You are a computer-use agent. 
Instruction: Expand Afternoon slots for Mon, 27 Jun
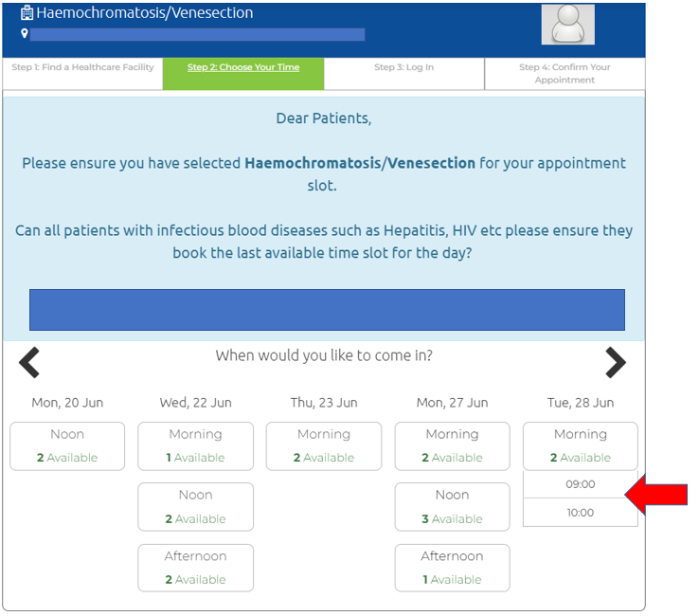pyautogui.click(x=452, y=568)
